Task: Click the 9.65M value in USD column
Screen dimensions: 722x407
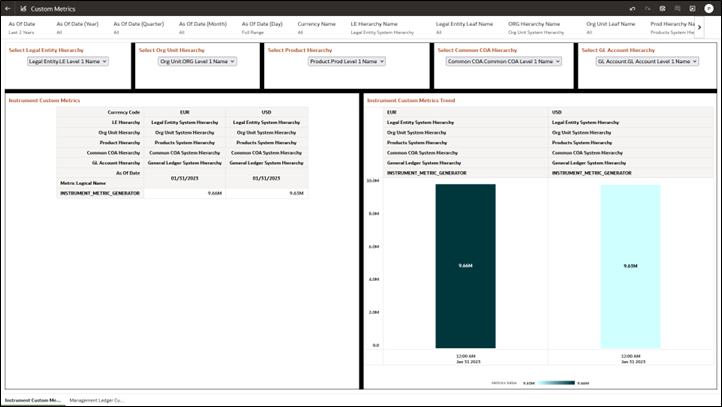Action: [296, 193]
